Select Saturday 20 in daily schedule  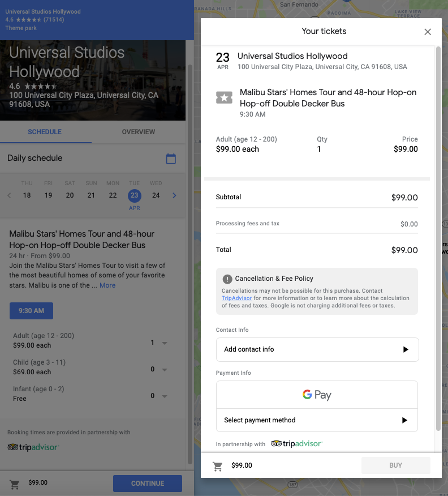click(70, 195)
